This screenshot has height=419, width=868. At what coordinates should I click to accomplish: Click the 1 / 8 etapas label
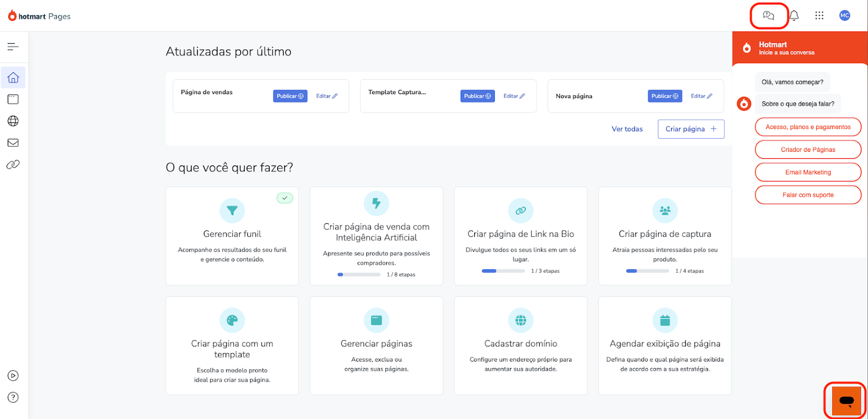coord(401,274)
